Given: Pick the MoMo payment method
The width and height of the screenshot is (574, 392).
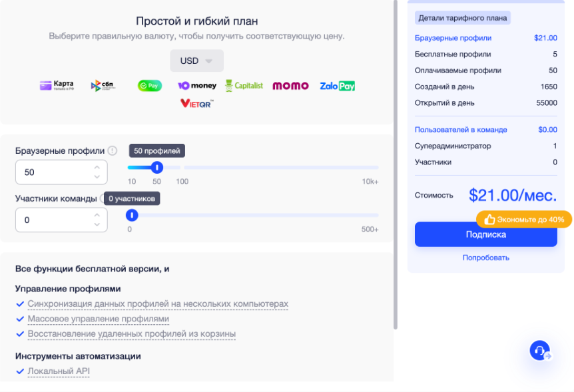Looking at the screenshot, I should click(290, 85).
